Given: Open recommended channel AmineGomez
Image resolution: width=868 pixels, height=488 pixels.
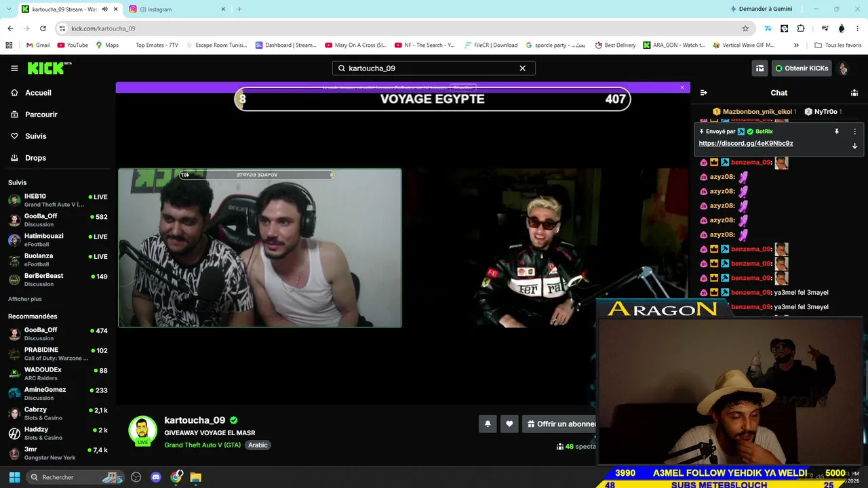Looking at the screenshot, I should 58,393.
